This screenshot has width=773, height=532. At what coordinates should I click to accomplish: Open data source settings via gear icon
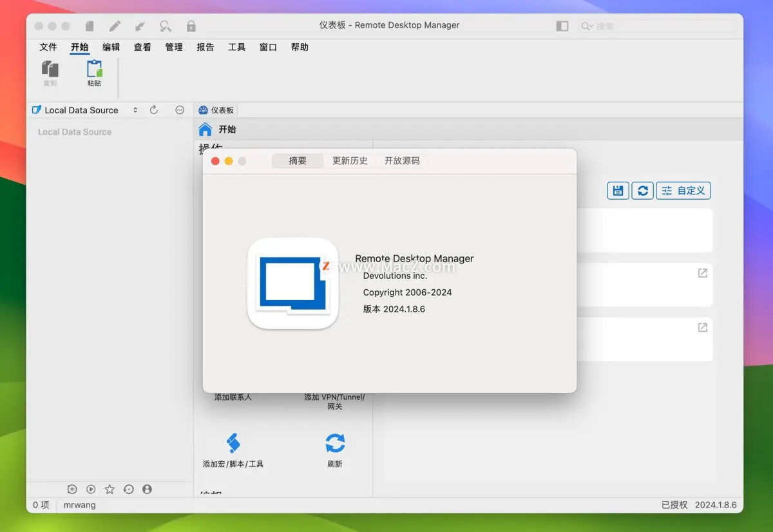pyautogui.click(x=72, y=489)
